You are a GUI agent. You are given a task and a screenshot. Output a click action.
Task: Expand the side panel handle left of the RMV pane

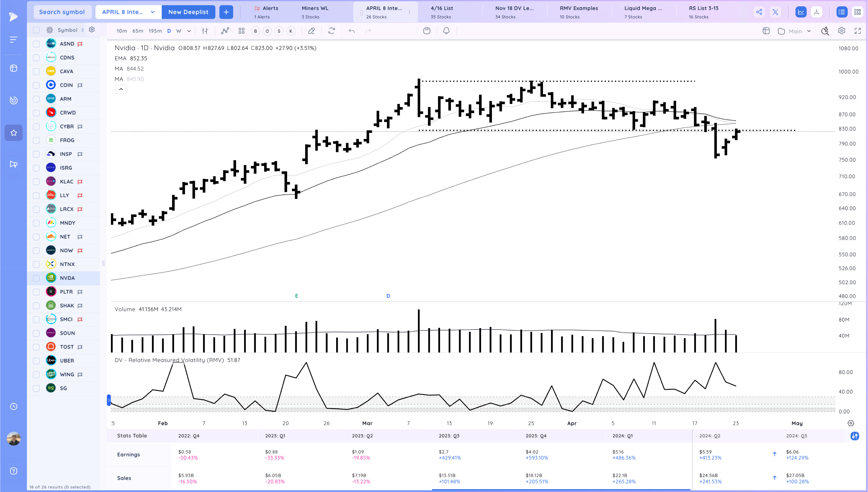(109, 400)
